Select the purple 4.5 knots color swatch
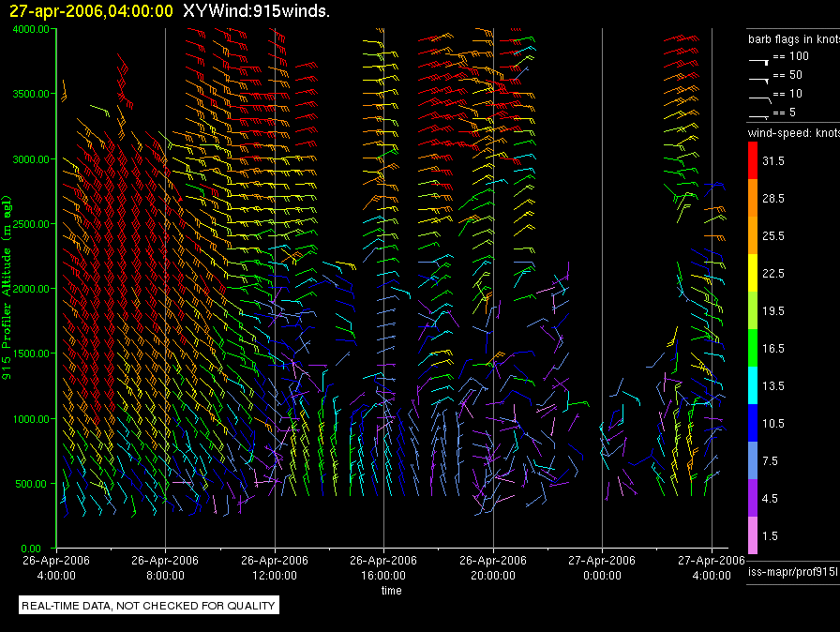This screenshot has height=632, width=840. pos(753,498)
